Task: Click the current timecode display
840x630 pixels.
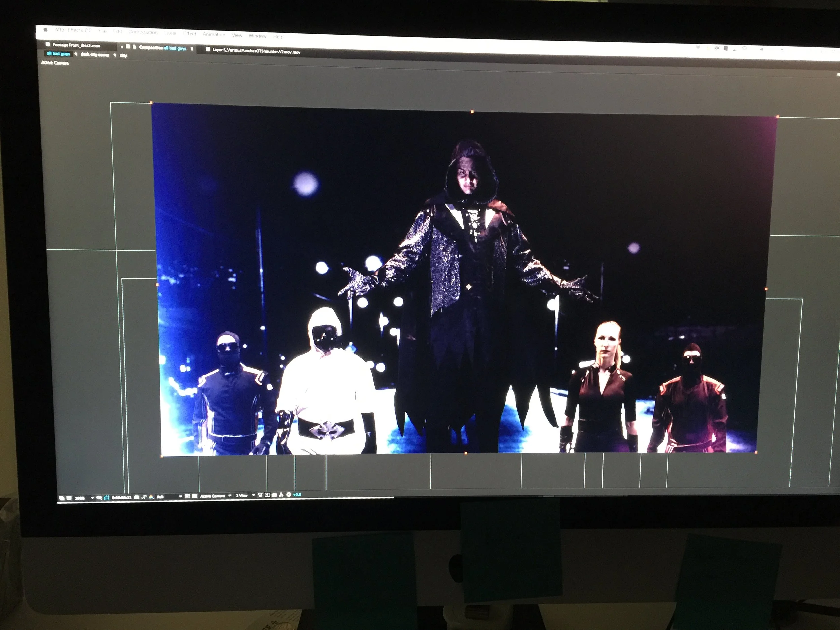Action: coord(122,498)
